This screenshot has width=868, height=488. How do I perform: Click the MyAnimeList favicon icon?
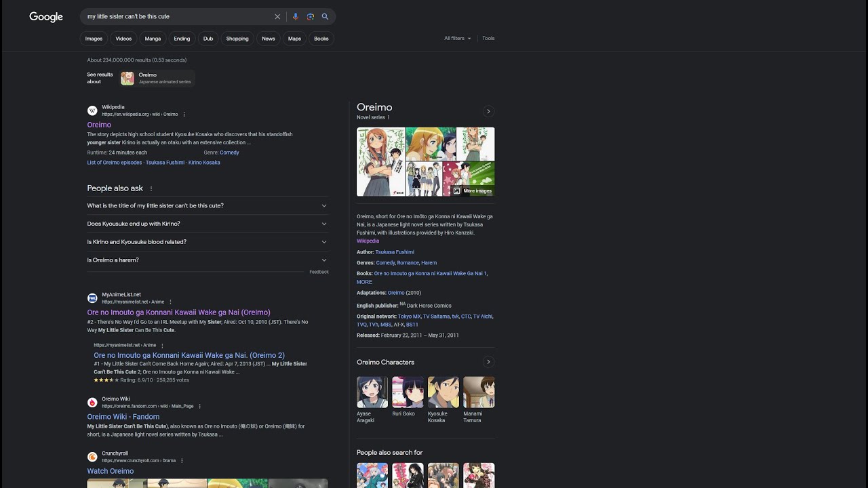[x=92, y=298]
